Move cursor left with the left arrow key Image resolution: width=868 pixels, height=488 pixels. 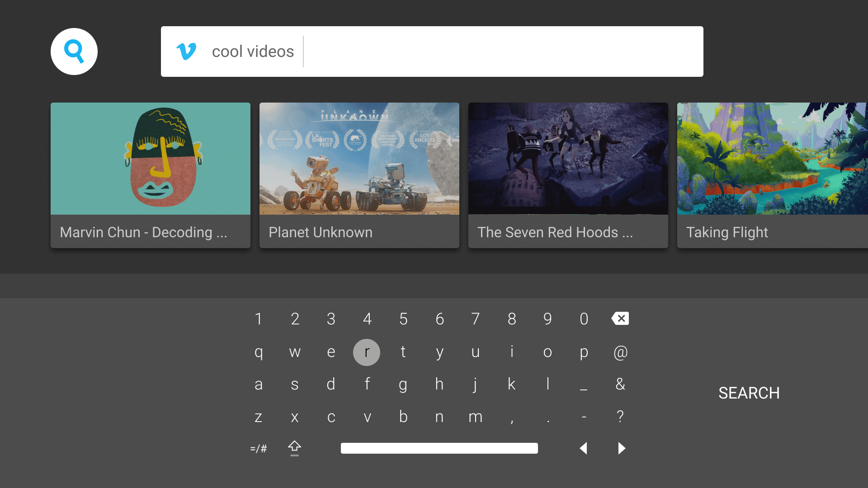point(584,448)
